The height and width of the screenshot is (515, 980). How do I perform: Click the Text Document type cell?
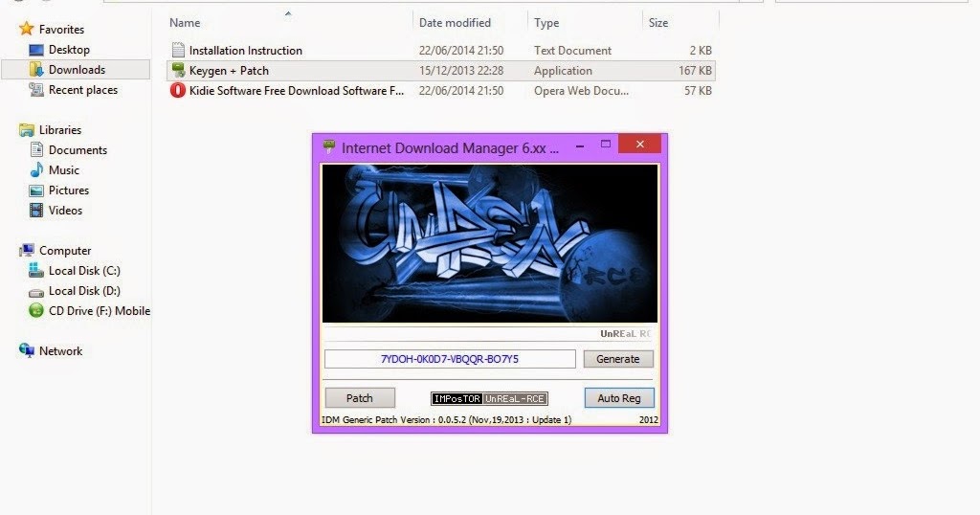click(572, 50)
